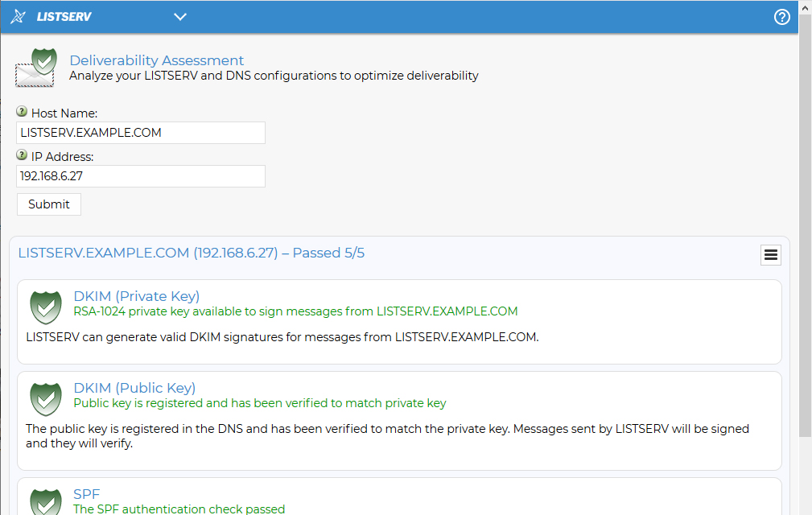Open the SPF heading
Screen dimensions: 812x515
point(86,494)
